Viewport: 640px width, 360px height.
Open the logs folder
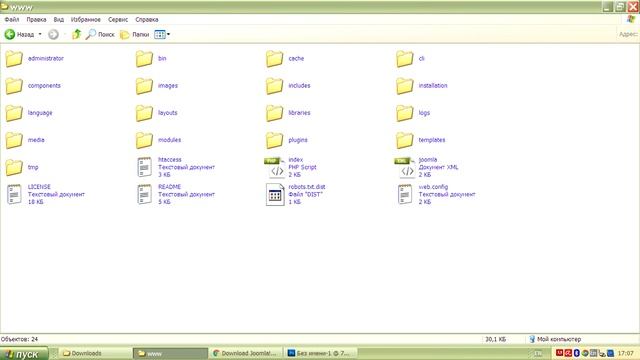[x=413, y=113]
